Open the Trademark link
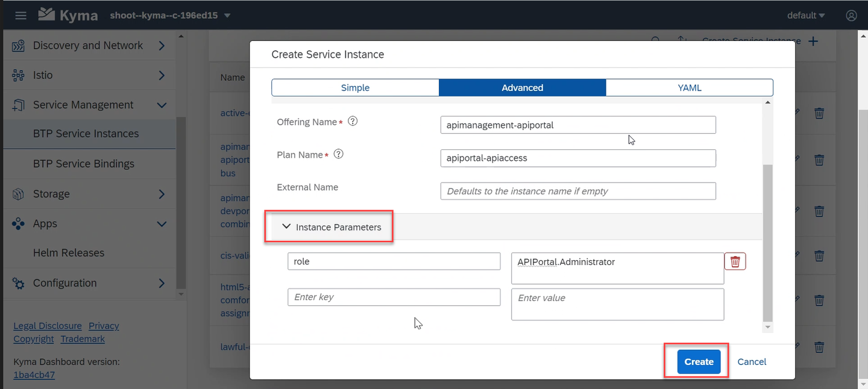The height and width of the screenshot is (389, 868). 83,339
